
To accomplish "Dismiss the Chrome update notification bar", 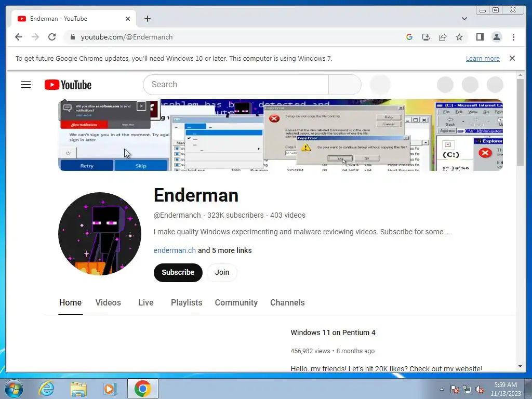I will pos(512,58).
